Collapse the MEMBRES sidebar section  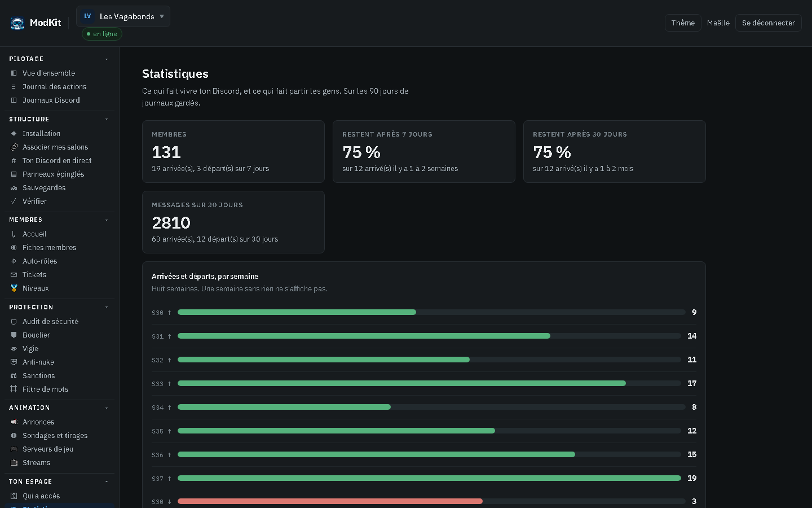(x=107, y=220)
